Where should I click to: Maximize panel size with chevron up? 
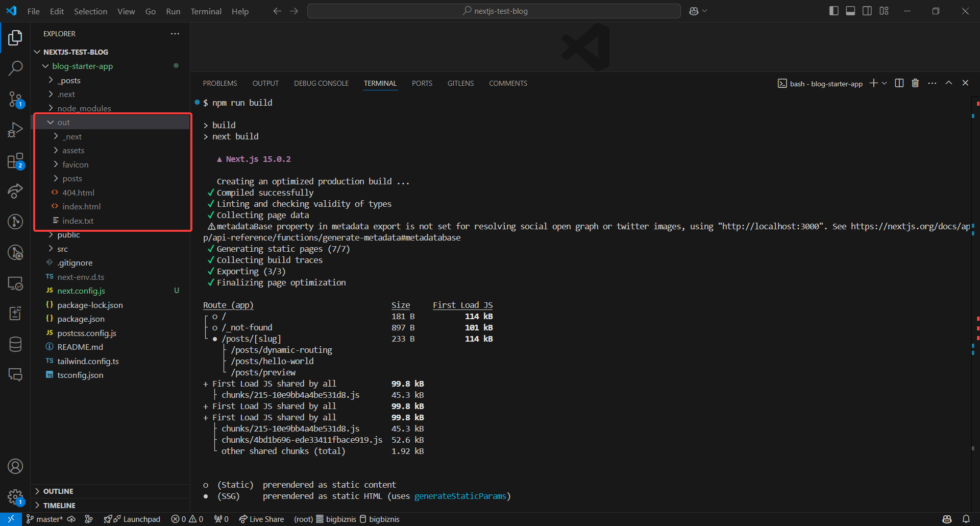coord(948,83)
